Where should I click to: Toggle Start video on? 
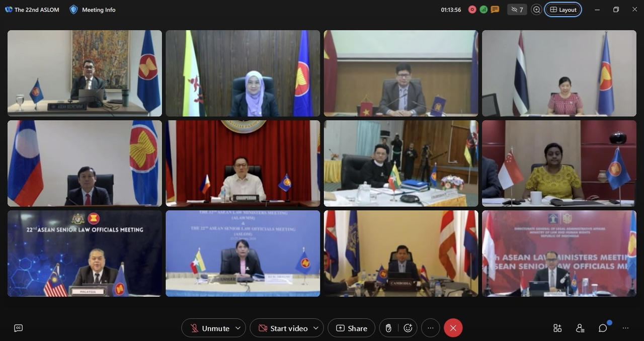283,328
